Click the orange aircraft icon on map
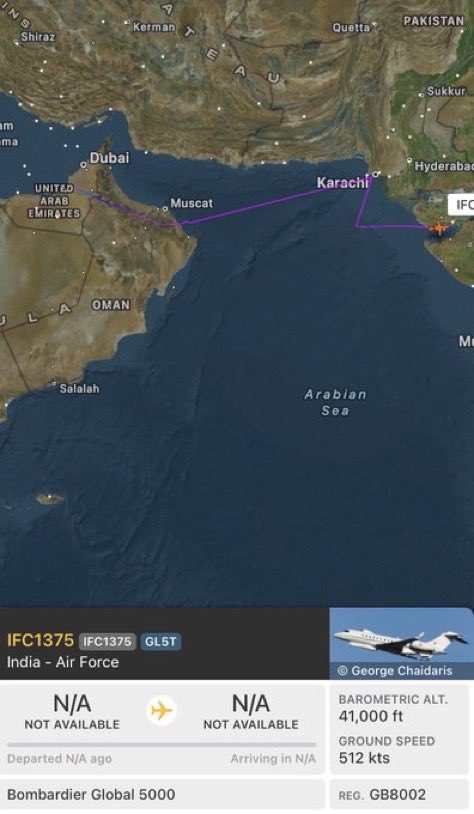This screenshot has height=814, width=474. (x=439, y=227)
